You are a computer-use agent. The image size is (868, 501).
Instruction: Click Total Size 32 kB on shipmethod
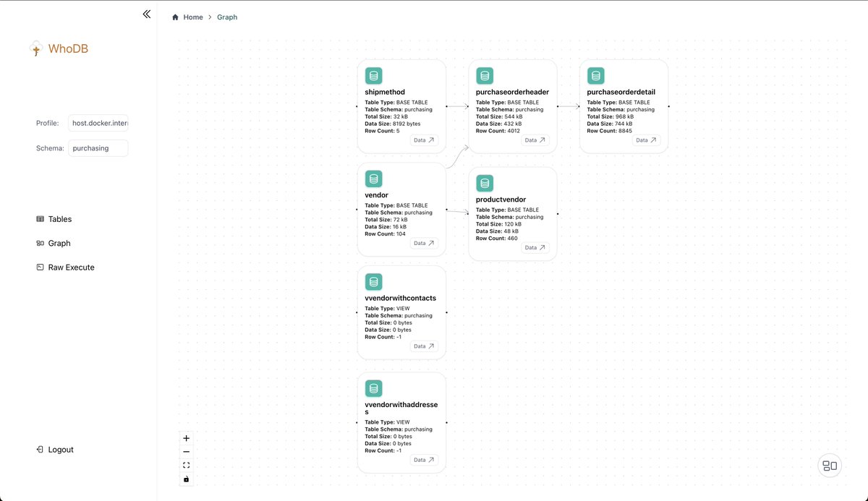386,116
